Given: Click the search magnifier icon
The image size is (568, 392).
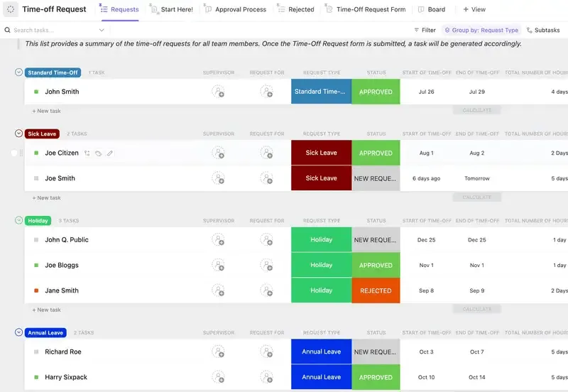Looking at the screenshot, I should tap(7, 30).
